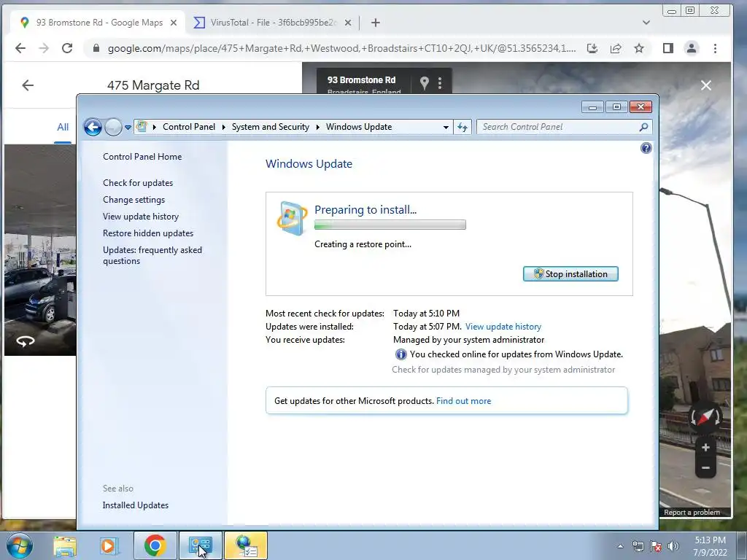The image size is (747, 560).
Task: Click back arrow beside 475 Margate Rd
Action: point(28,85)
